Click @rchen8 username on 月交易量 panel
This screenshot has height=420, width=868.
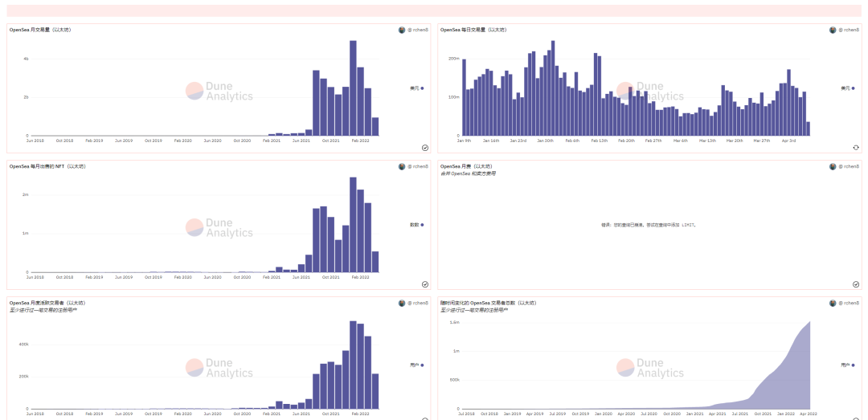[x=418, y=30]
